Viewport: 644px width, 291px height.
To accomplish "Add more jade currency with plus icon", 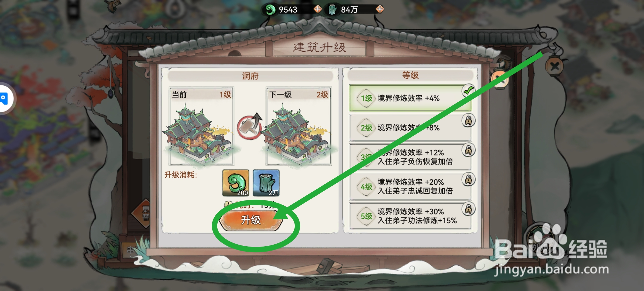I will click(x=318, y=9).
